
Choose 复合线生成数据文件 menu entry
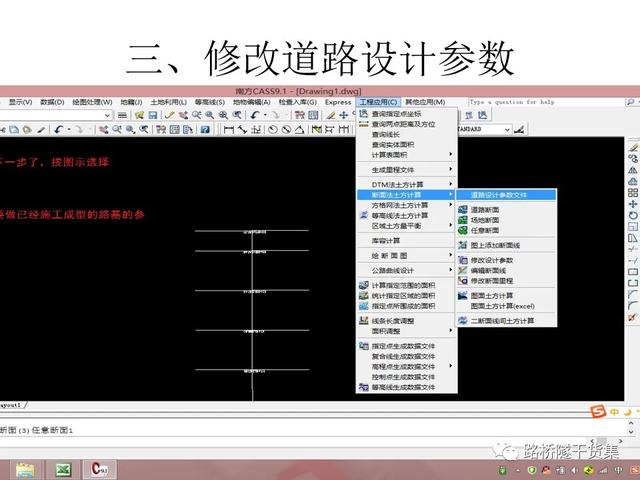(403, 356)
